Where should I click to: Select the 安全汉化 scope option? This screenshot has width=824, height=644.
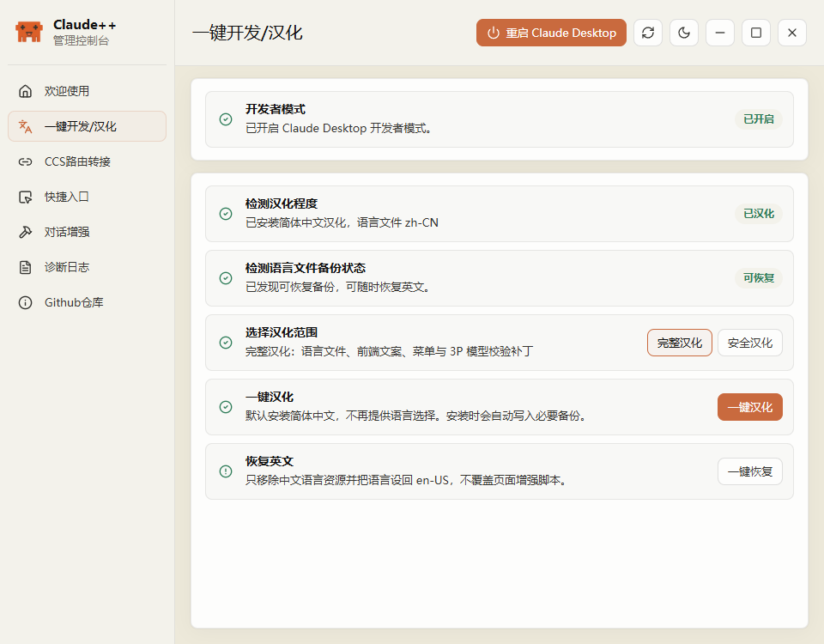click(750, 343)
